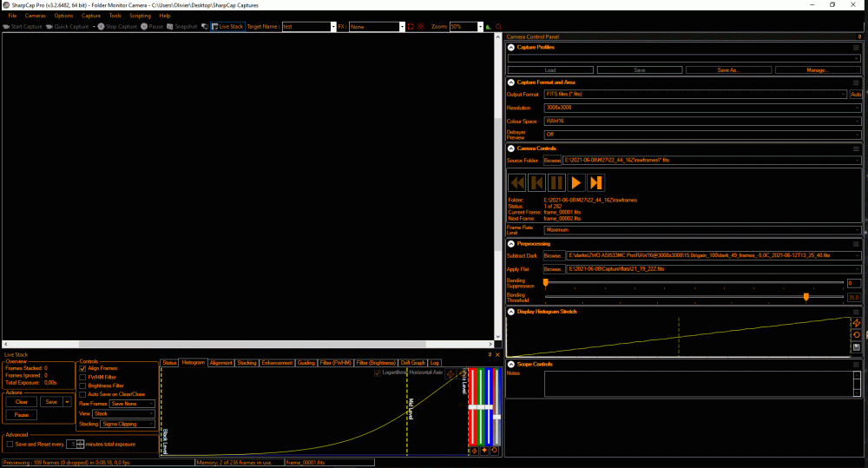Viewport: 868px width, 468px height.
Task: Open the Scripting menu
Action: pos(140,16)
